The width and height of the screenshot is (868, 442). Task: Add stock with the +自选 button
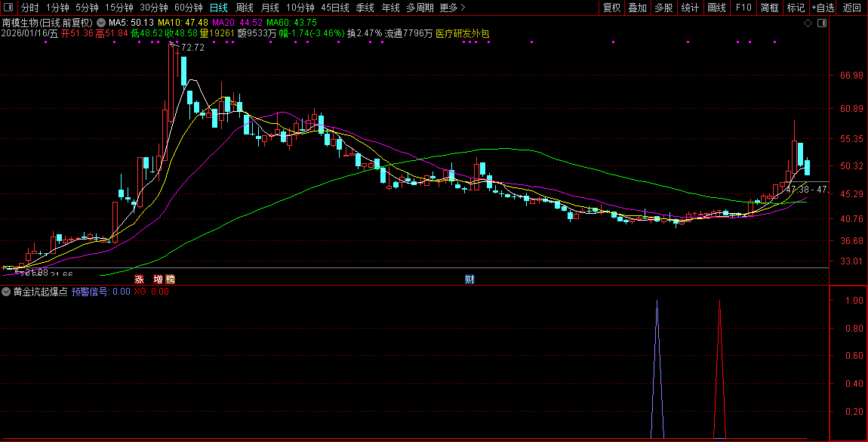[x=823, y=8]
